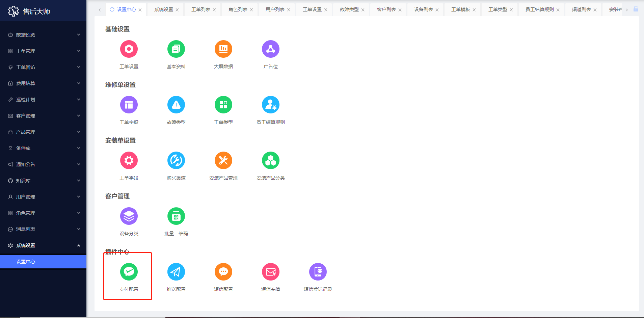Select the 购买渠道 purchase channel icon
This screenshot has height=318, width=644.
pos(176,160)
